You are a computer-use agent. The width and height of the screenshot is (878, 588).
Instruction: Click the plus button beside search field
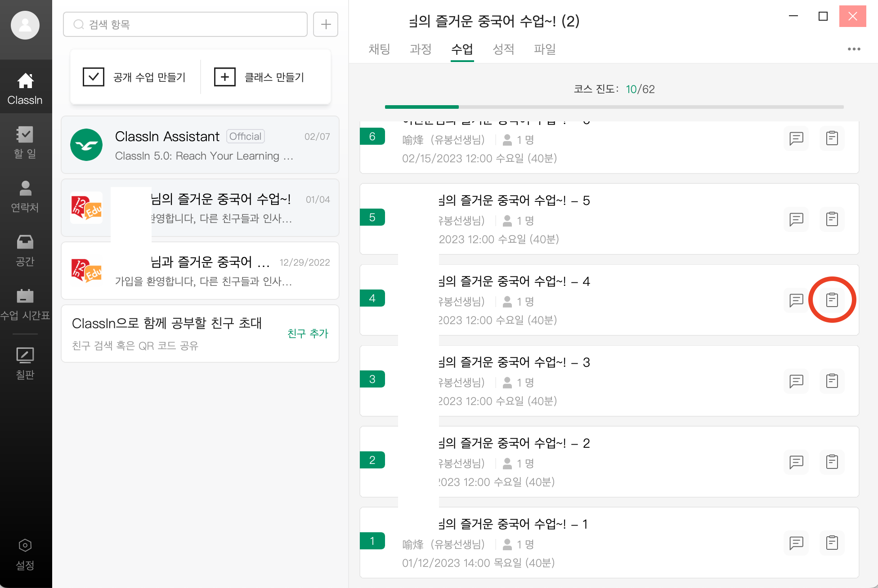(x=326, y=24)
